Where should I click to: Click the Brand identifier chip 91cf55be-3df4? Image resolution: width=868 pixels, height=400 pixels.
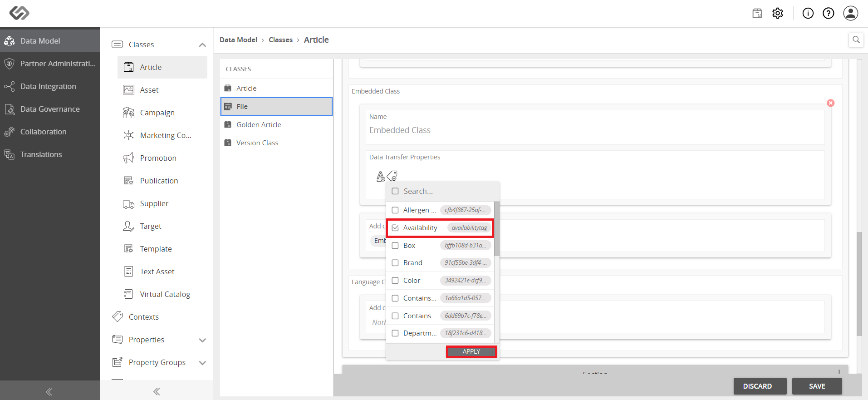[466, 263]
